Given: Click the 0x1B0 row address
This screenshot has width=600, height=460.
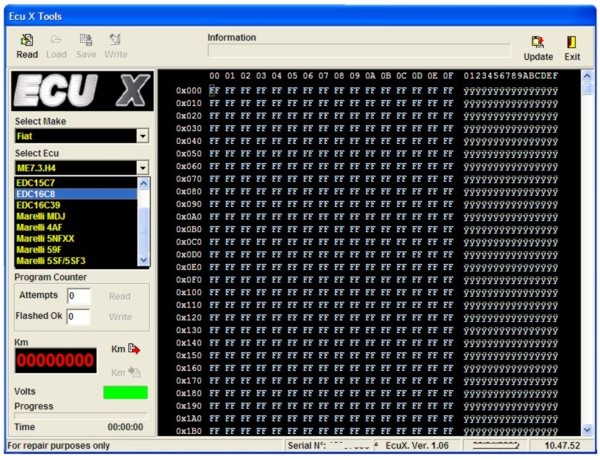Looking at the screenshot, I should click(x=189, y=431).
